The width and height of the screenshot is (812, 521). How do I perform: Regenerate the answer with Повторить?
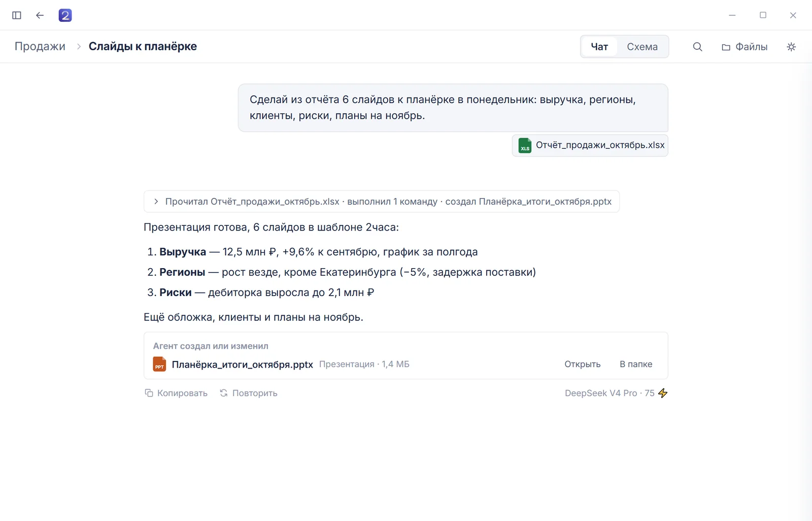tap(248, 393)
